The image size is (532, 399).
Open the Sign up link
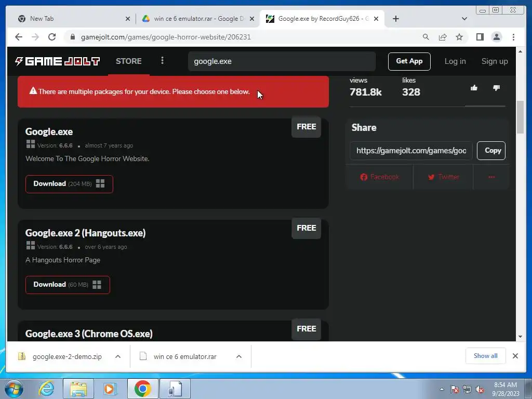pyautogui.click(x=495, y=61)
